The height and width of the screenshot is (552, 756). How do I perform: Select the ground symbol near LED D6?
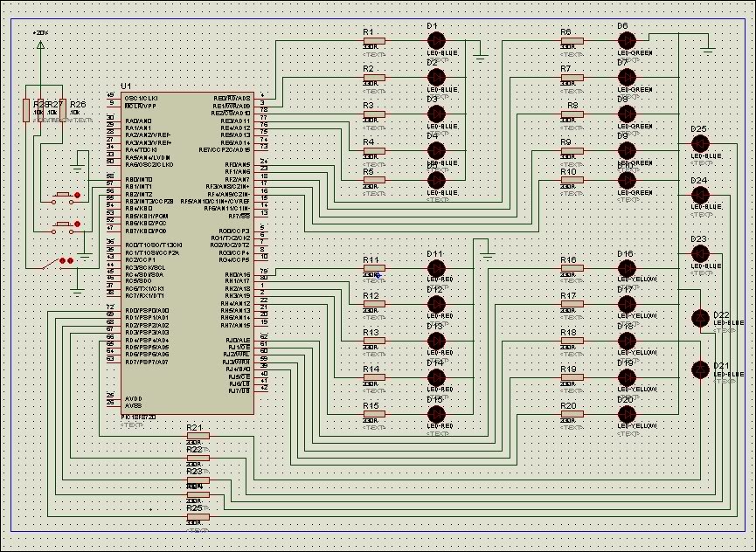[708, 51]
